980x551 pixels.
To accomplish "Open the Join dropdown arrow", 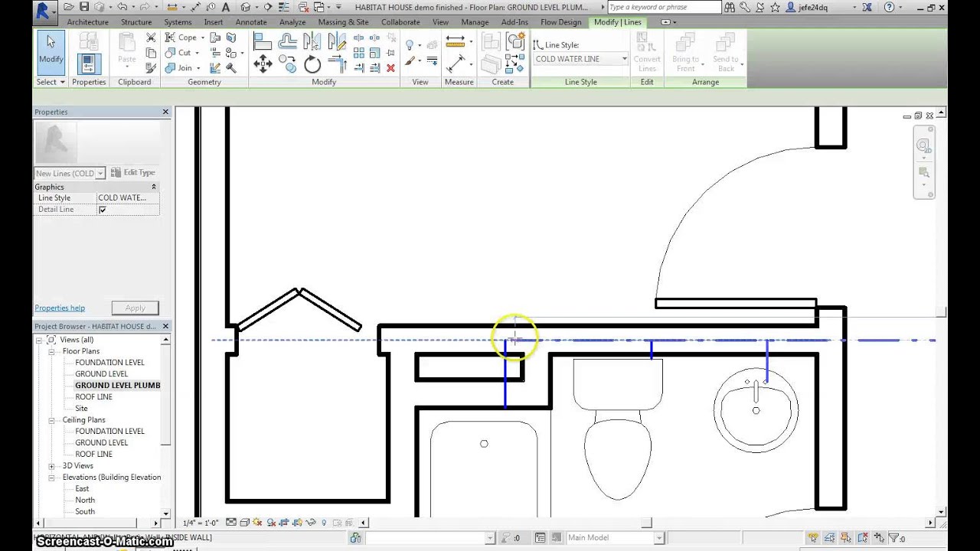I will pos(199,68).
